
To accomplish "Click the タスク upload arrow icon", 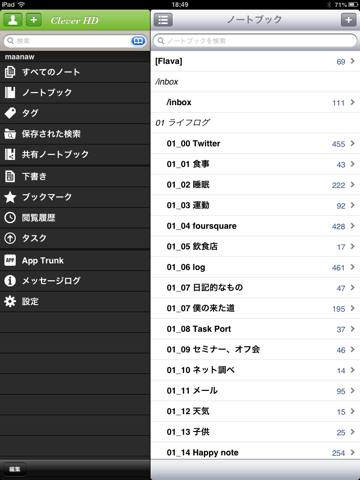I will click(10, 238).
